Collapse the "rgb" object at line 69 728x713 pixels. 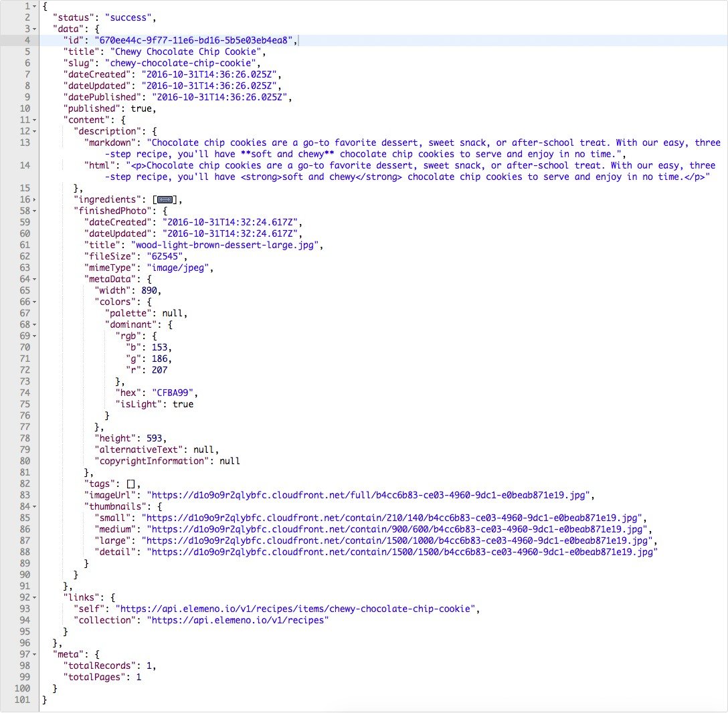click(34, 336)
